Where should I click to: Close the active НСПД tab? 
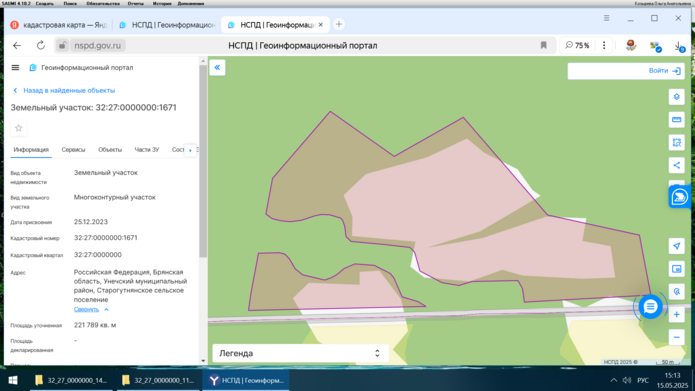point(320,25)
